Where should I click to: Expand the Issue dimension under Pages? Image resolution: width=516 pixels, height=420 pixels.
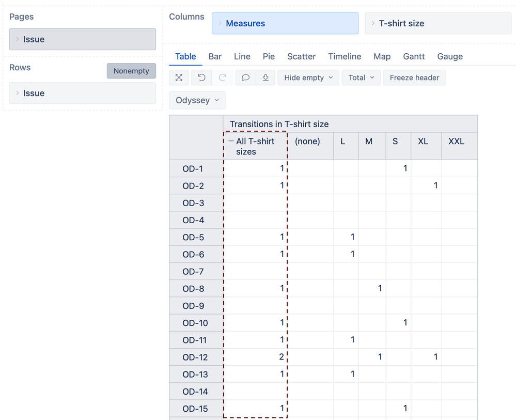tap(17, 39)
